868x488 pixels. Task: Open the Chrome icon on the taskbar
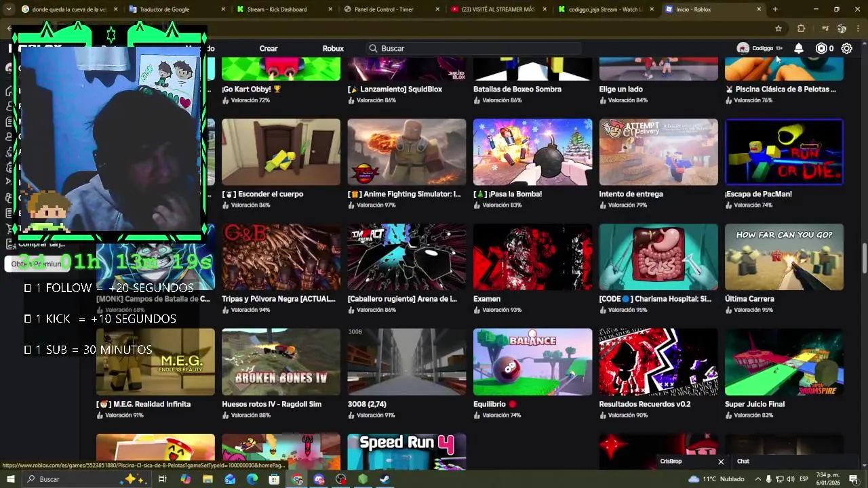297,479
